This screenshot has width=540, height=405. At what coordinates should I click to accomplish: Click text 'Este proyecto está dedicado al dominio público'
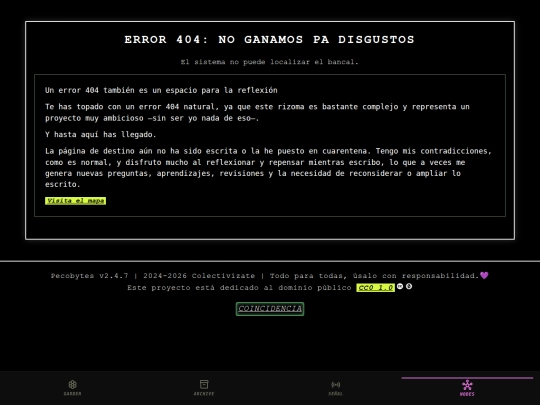click(239, 288)
